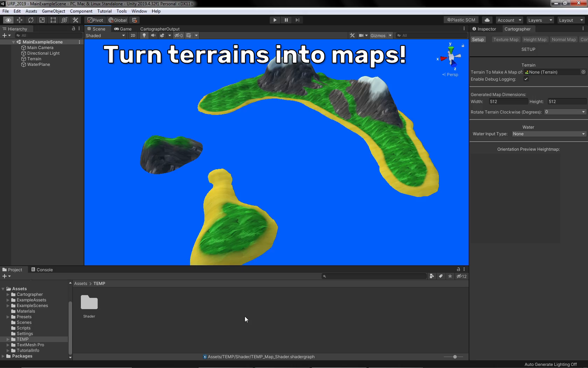Screen dimensions: 588x368
Task: Toggle scene grid visibility icon
Action: coord(189,35)
